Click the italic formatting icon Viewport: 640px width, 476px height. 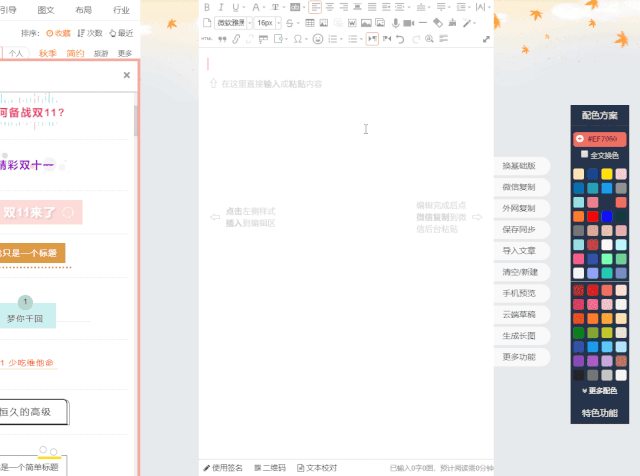point(221,7)
